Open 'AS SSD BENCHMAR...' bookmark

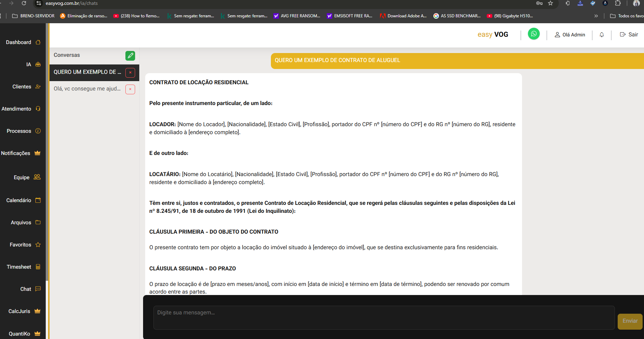pyautogui.click(x=457, y=16)
